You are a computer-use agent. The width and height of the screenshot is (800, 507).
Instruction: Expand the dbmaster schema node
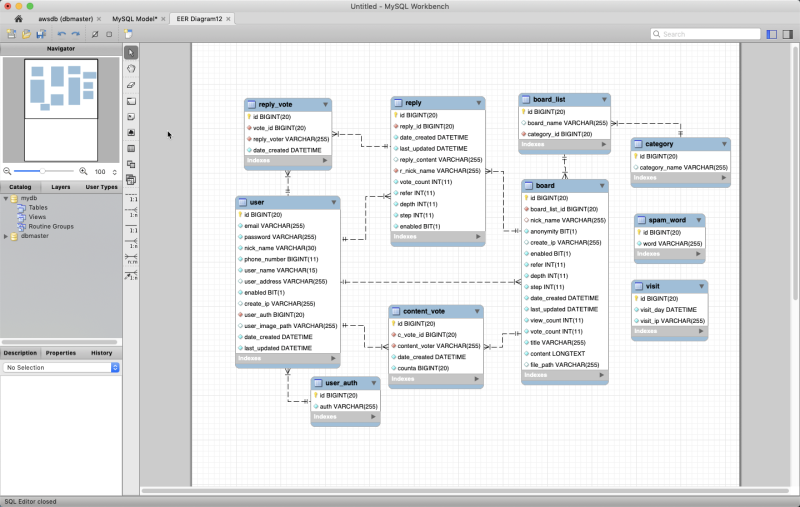pos(6,236)
